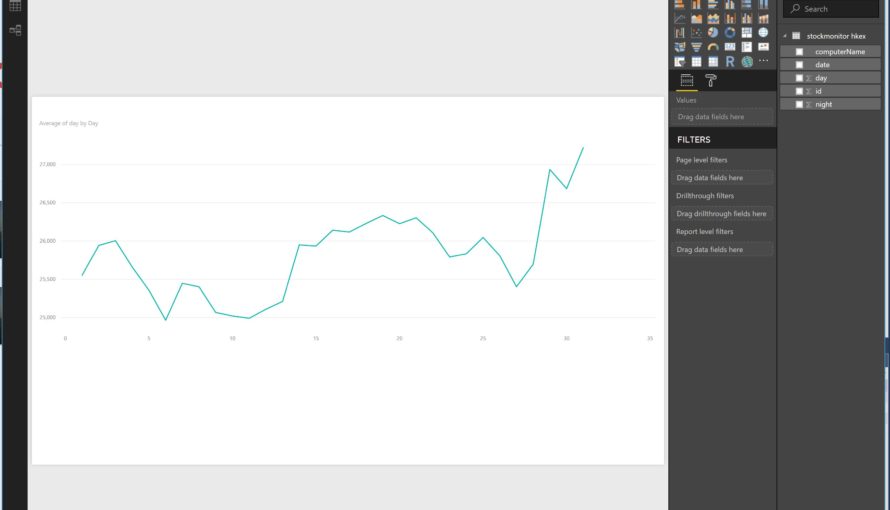The width and height of the screenshot is (890, 510).
Task: Click the chart title Average of day by Day
Action: pyautogui.click(x=69, y=123)
